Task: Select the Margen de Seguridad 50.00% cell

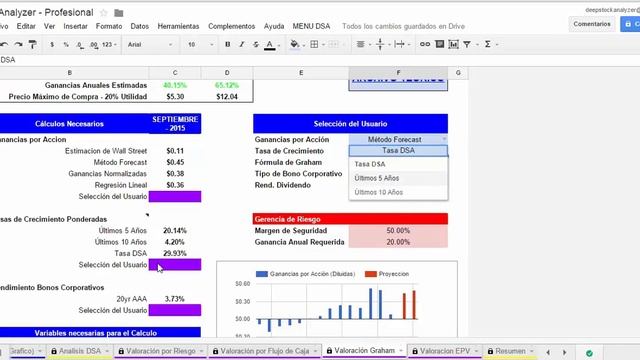Action: pos(398,231)
